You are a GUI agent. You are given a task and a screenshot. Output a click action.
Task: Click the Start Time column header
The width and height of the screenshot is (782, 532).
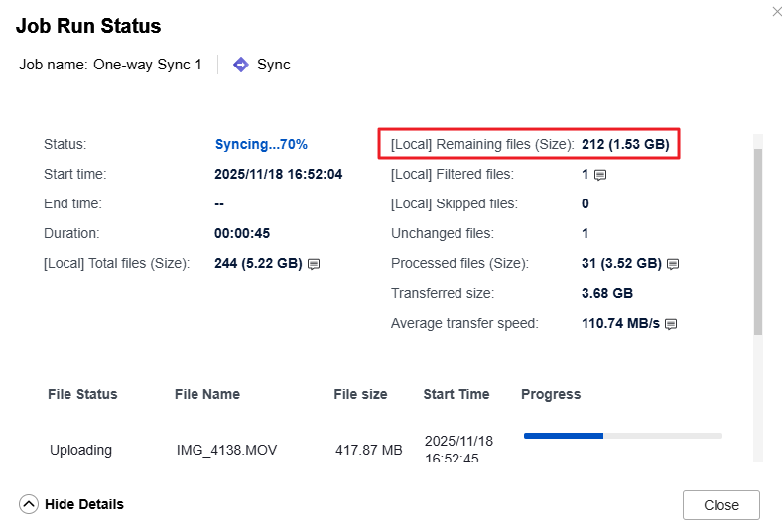pos(456,394)
